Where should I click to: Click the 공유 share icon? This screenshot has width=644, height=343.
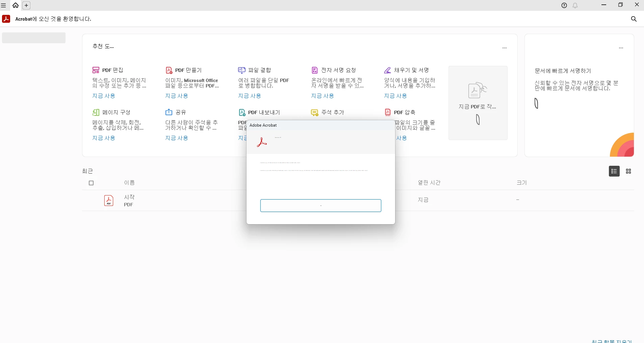click(x=169, y=112)
